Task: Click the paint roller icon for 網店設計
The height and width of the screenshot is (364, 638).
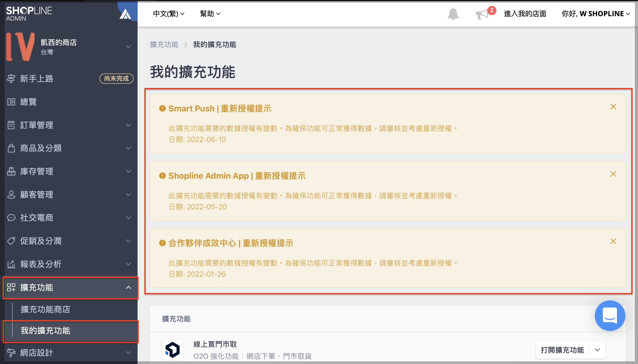Action: pos(11,353)
